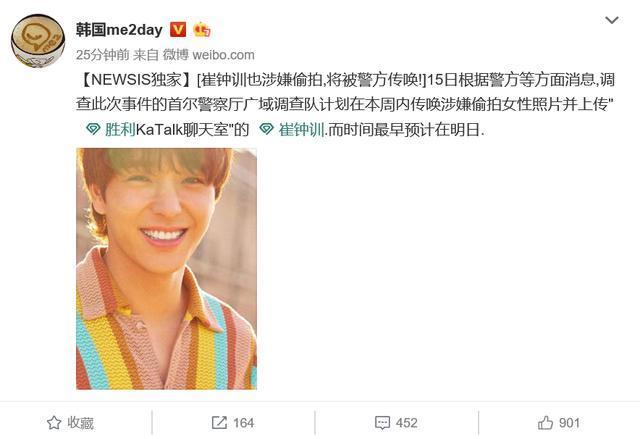
Task: Click the 901 likes count
Action: [x=569, y=423]
